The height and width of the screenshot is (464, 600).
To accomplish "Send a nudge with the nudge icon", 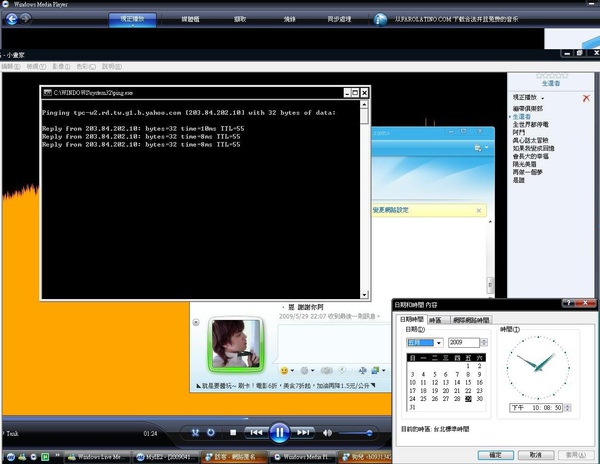I will 326,370.
